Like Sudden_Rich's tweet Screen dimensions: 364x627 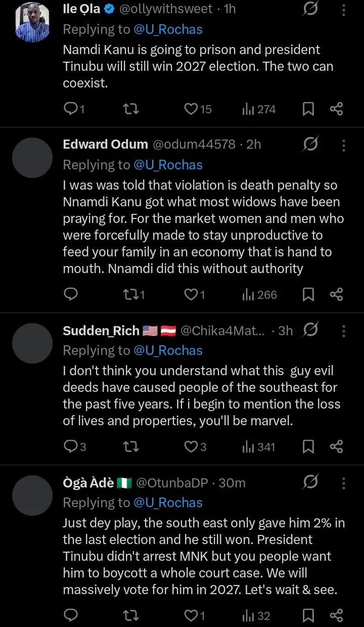pyautogui.click(x=191, y=446)
